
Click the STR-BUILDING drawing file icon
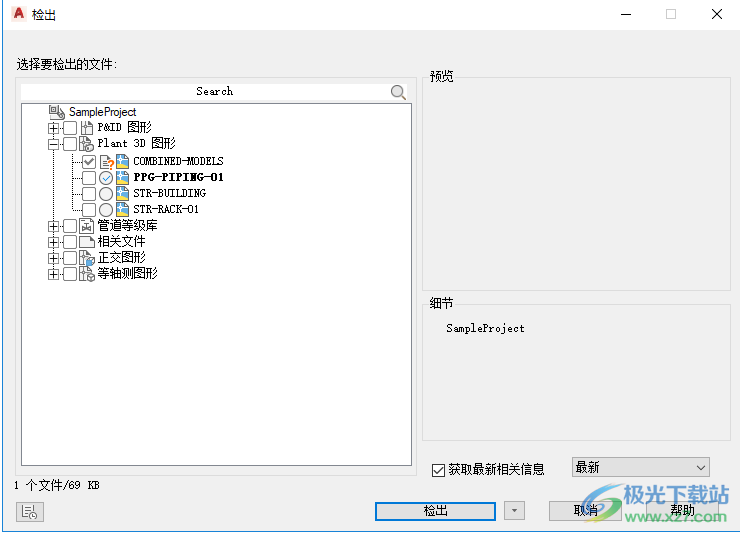click(x=123, y=194)
